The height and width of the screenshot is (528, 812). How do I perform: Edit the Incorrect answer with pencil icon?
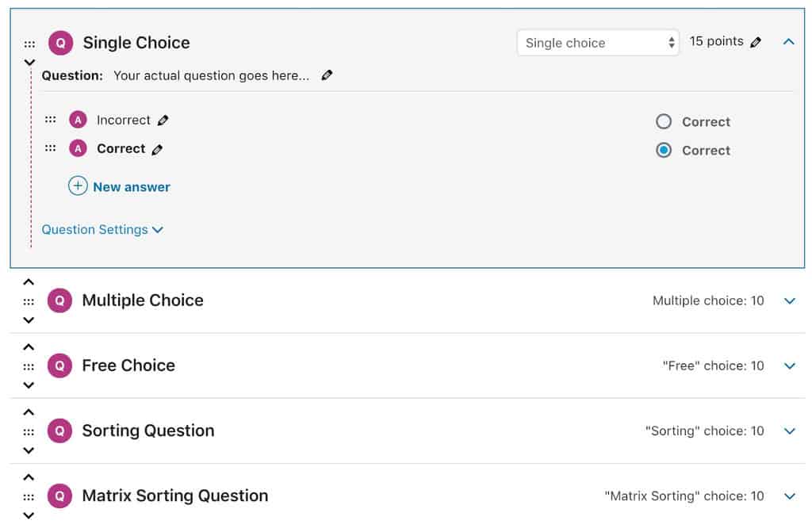pos(163,121)
